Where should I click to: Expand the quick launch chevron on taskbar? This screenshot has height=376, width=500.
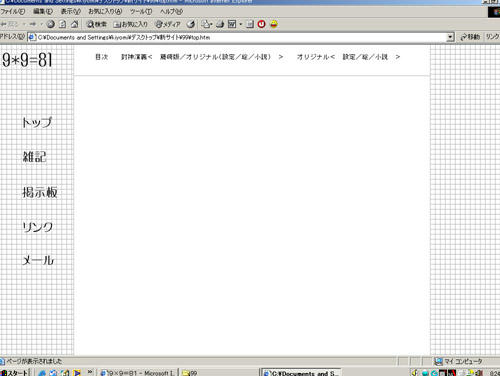pos(90,372)
